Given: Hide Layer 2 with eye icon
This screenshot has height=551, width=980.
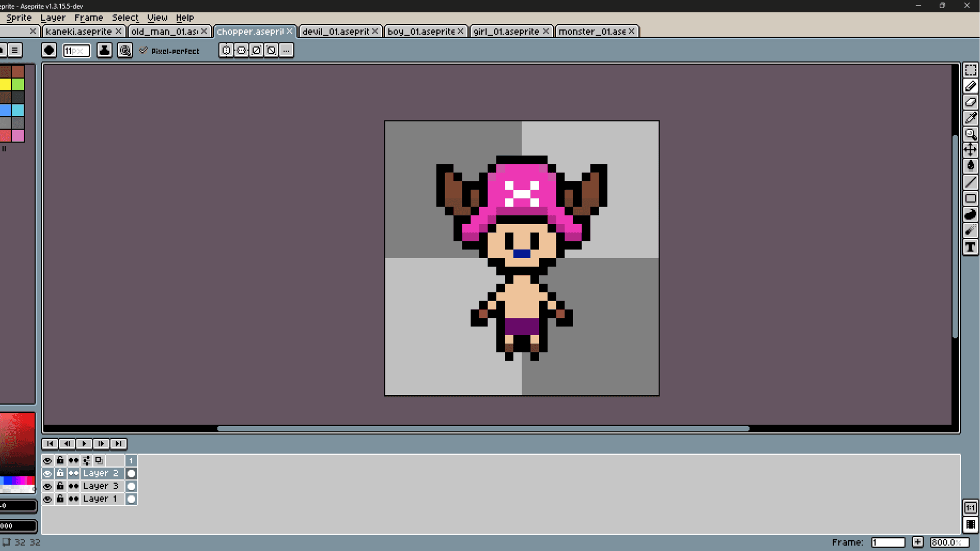Looking at the screenshot, I should pos(47,473).
